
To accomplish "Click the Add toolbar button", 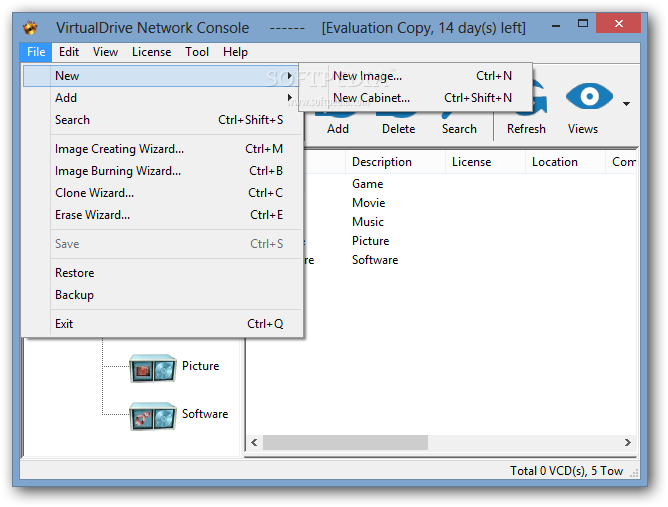I will click(x=338, y=124).
